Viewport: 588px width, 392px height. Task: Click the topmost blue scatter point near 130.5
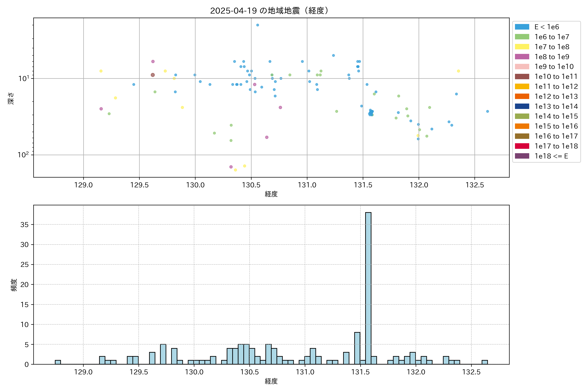(x=258, y=25)
